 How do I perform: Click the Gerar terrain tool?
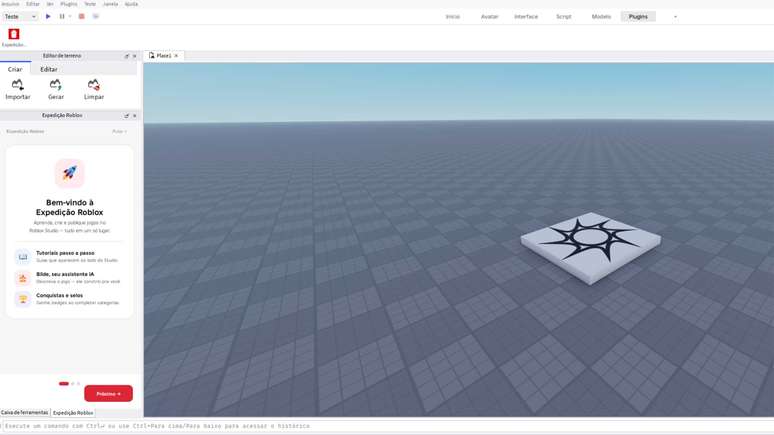pos(56,89)
